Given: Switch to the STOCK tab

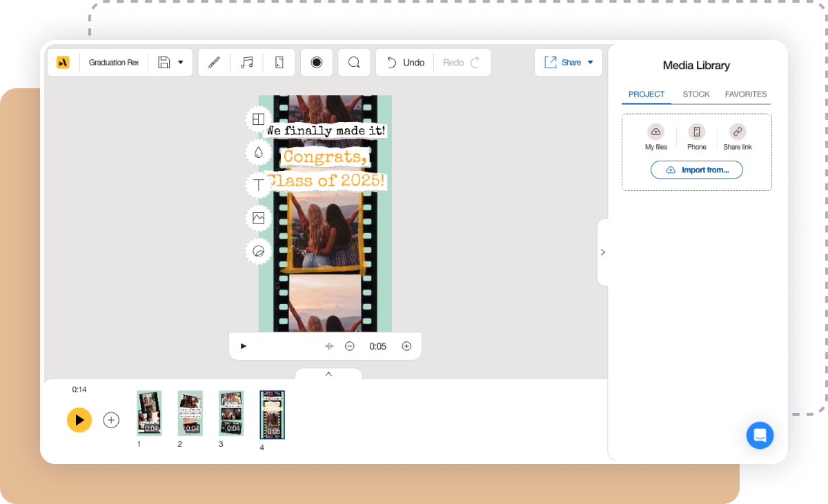Looking at the screenshot, I should [x=696, y=94].
